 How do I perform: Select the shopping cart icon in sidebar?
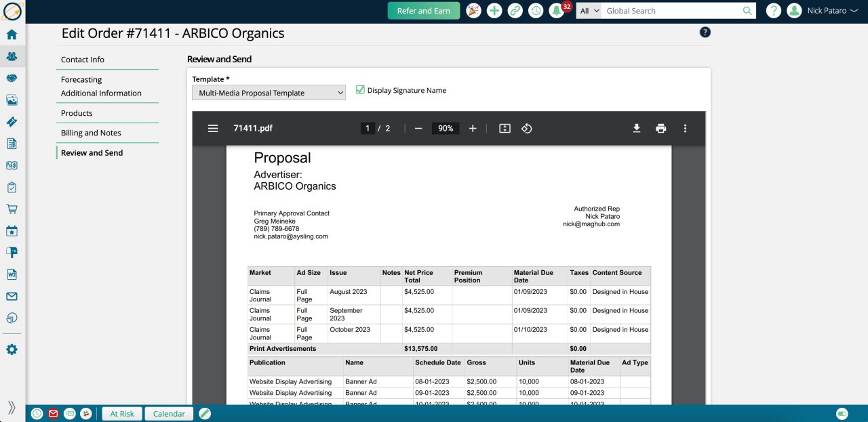click(11, 209)
